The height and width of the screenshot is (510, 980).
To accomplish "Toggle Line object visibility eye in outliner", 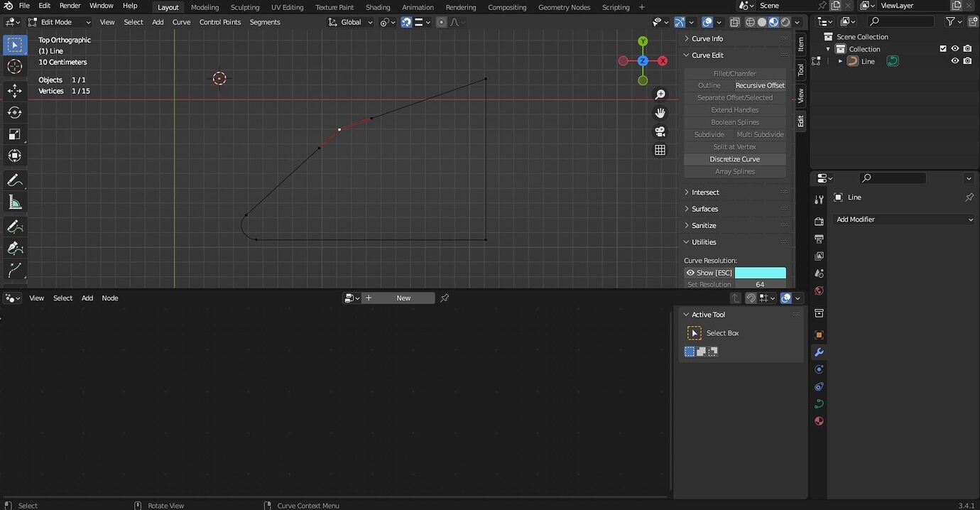I will (955, 61).
